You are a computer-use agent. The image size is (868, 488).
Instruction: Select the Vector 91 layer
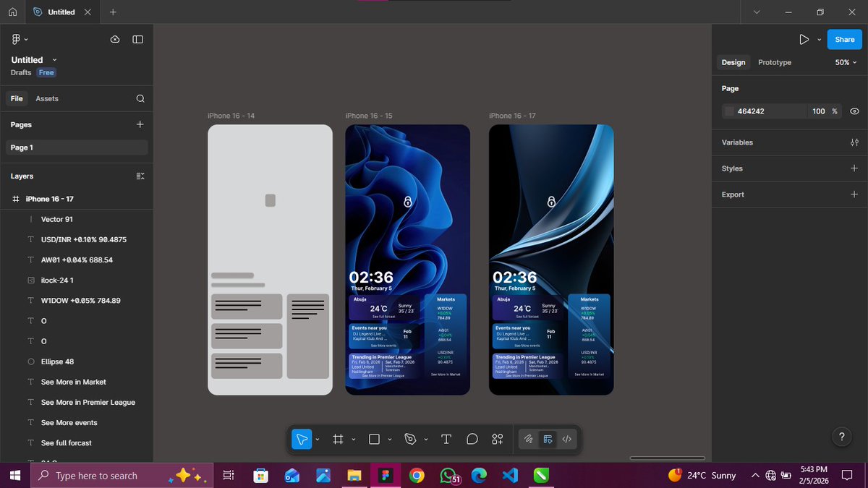pyautogui.click(x=77, y=219)
